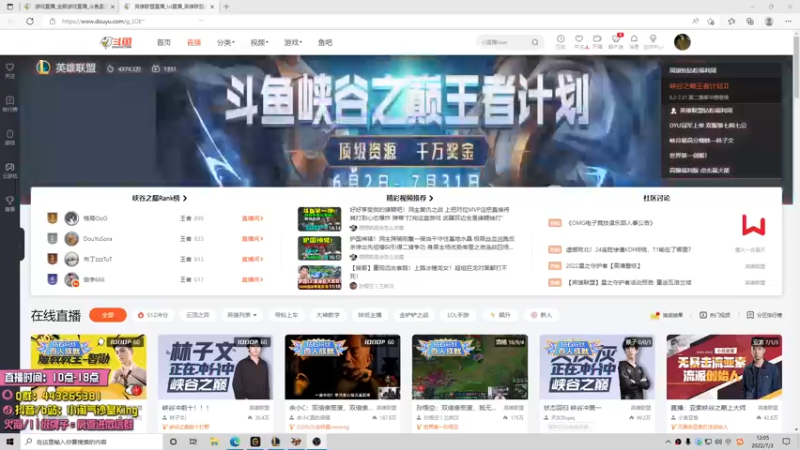Play first recommended video thumbnail
Viewport: 800px width, 450px height.
319,219
